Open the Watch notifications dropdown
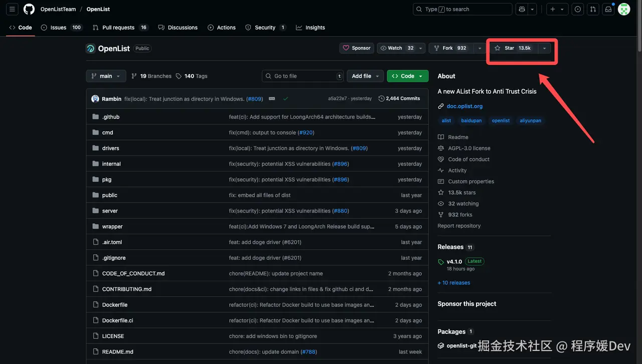This screenshot has height=364, width=642. pos(401,48)
